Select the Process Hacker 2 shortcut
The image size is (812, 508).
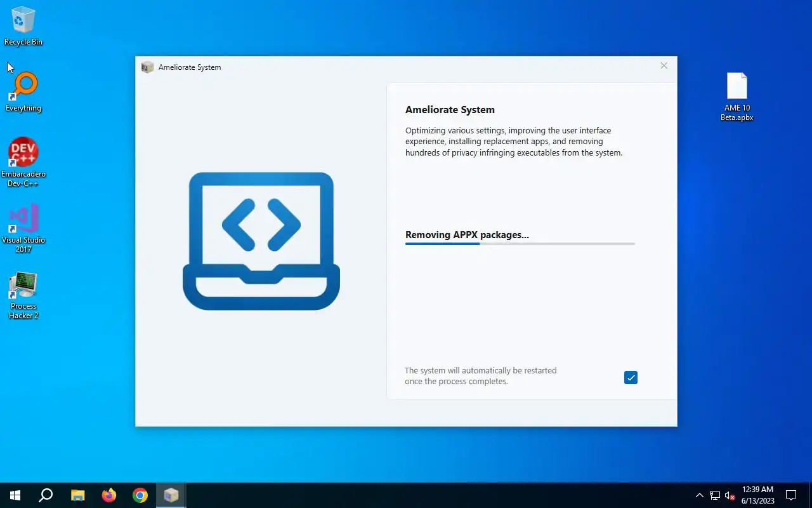click(x=23, y=295)
